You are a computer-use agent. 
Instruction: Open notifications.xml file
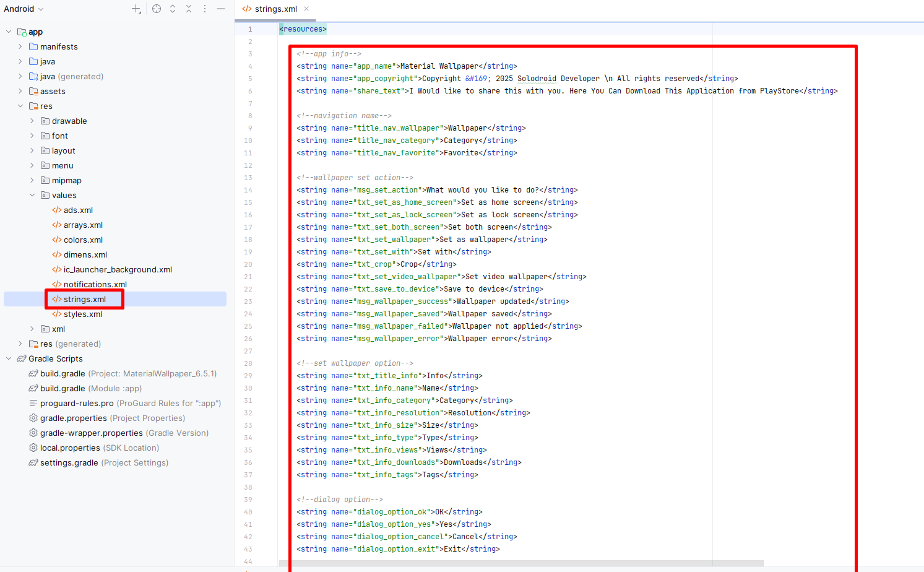95,284
